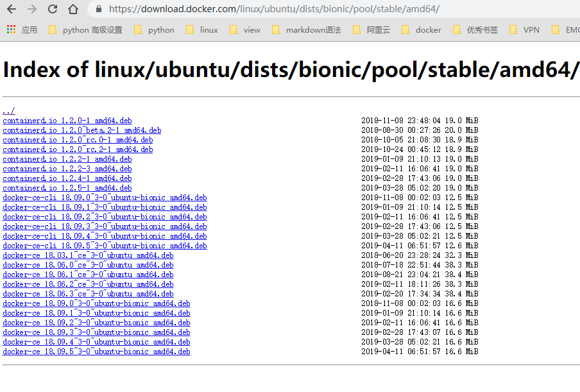Download docker-ce-cli 18.09.5 ubuntu-bionic package
580x392 pixels.
coord(105,245)
